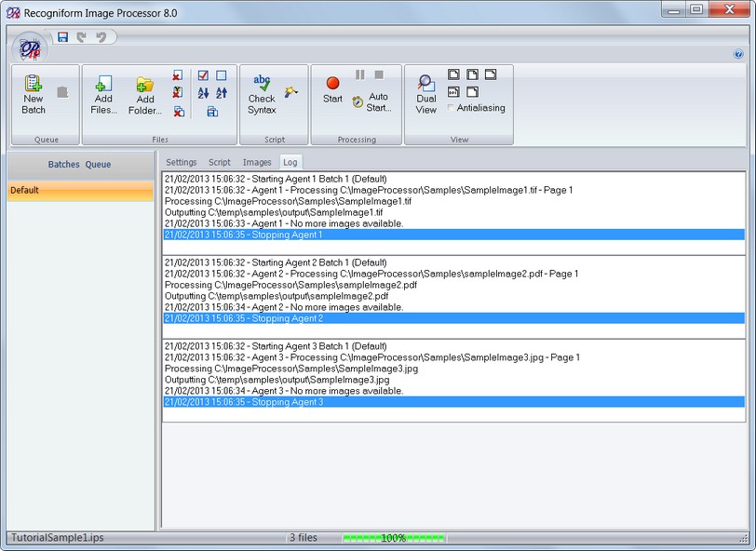Screen dimensions: 756x551
Task: Sort files ascending A to Z
Action: pyautogui.click(x=204, y=92)
